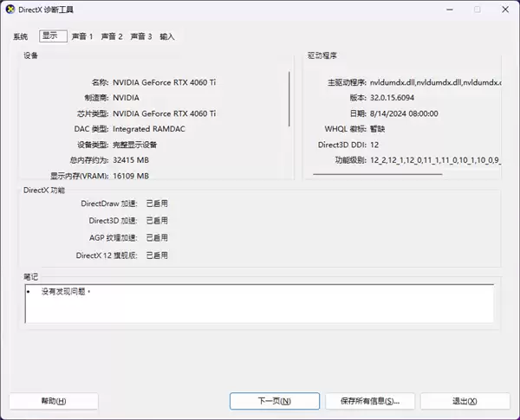
Task: Click 保存所有信息(S)... button
Action: coord(370,401)
